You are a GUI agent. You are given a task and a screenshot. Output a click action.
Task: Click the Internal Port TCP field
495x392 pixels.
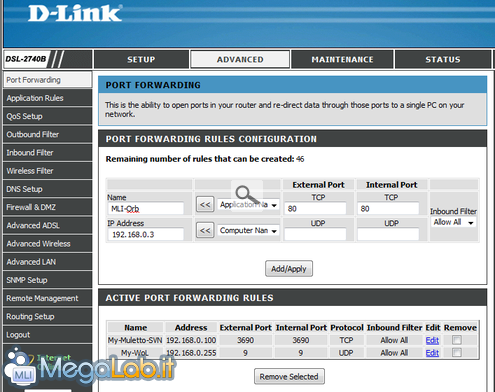[x=388, y=209]
